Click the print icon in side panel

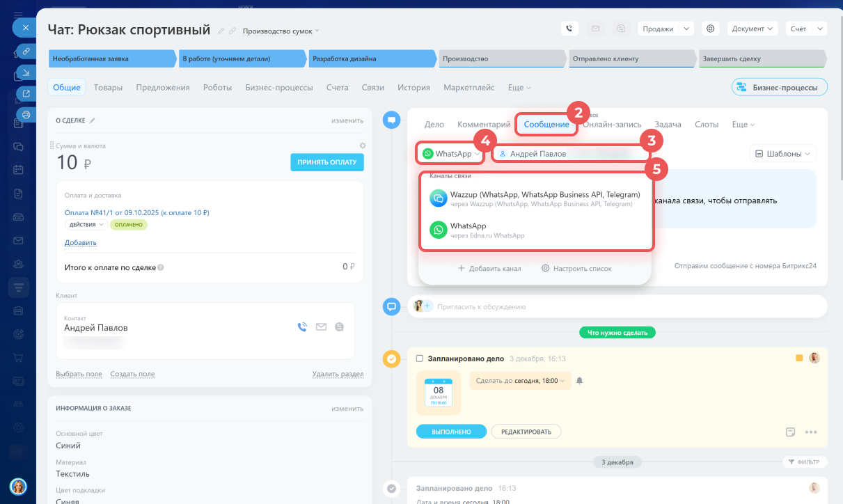26,114
